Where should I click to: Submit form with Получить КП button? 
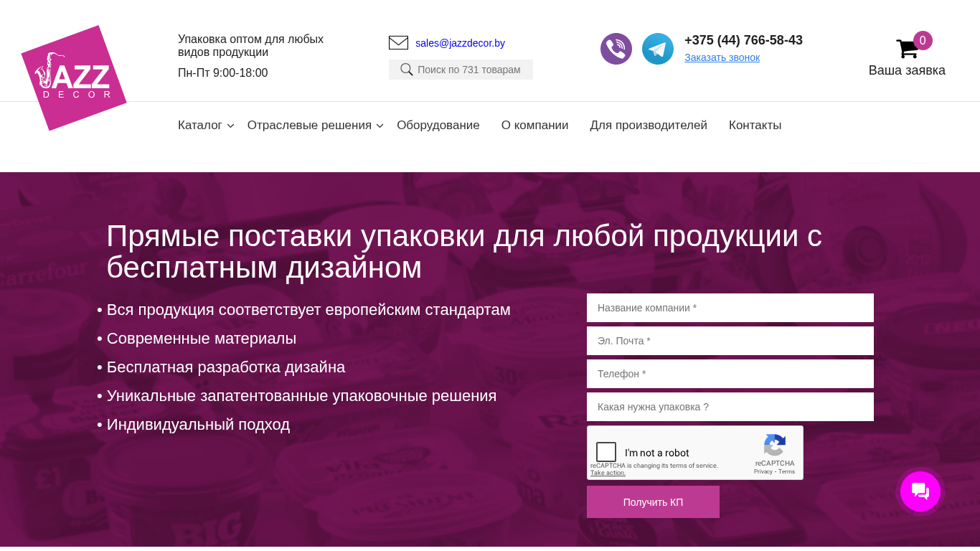[x=653, y=502]
